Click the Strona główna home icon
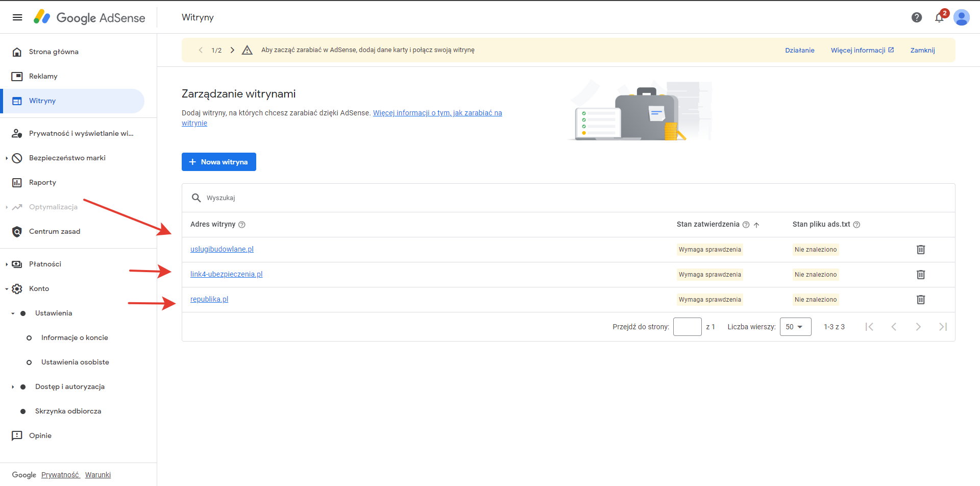Screen dimensions: 980x486 pyautogui.click(x=17, y=52)
